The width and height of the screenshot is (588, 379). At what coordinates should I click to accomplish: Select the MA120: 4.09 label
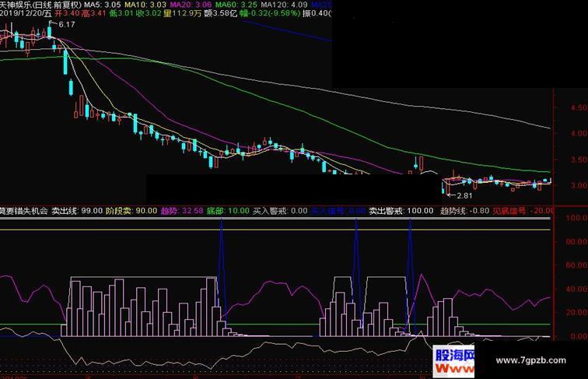[284, 5]
